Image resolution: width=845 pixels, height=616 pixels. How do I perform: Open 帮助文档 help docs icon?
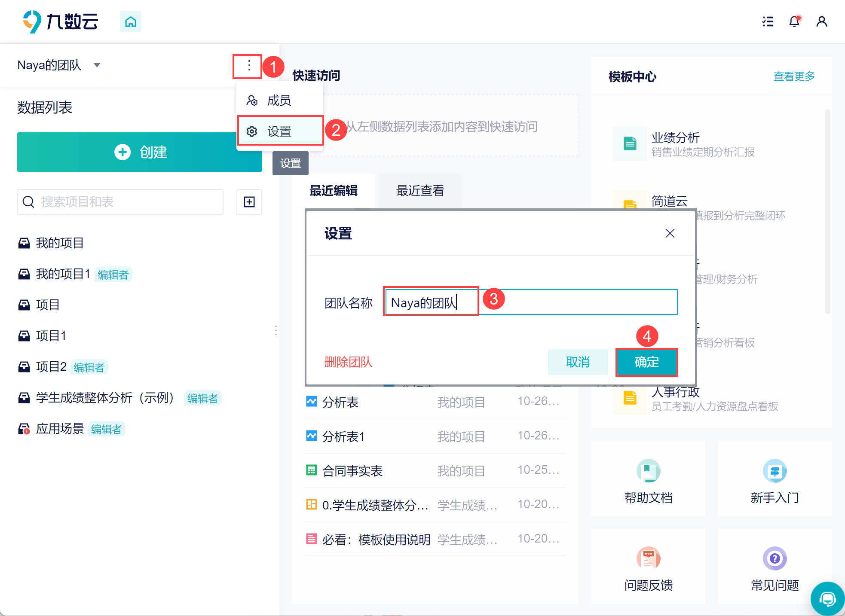648,471
